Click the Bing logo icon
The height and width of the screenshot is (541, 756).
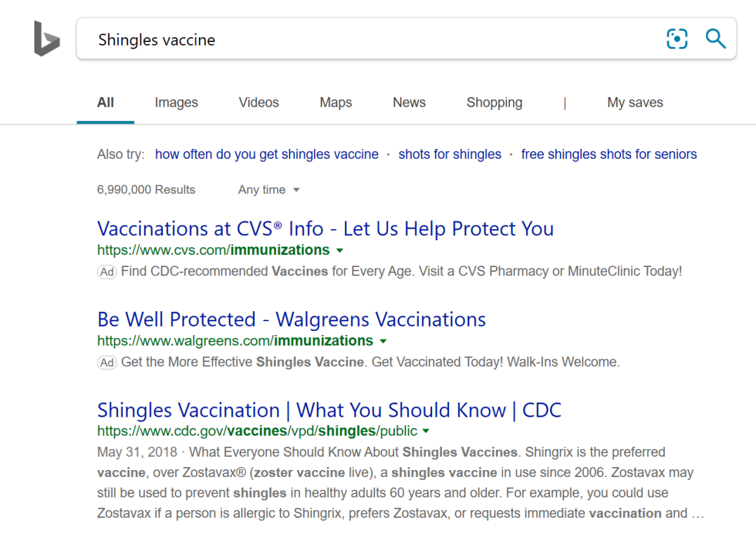tap(47, 38)
